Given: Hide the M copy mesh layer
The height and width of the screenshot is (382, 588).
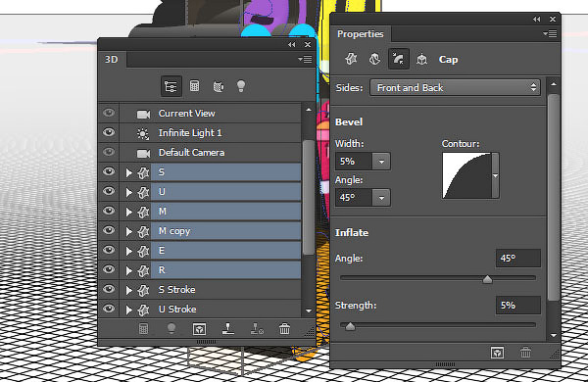Looking at the screenshot, I should point(109,230).
